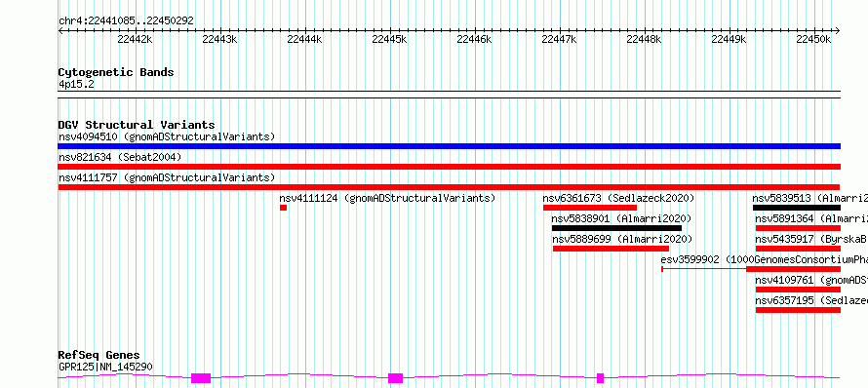868x388 pixels.
Task: Open the nsv5891364 label link
Action: (811, 218)
